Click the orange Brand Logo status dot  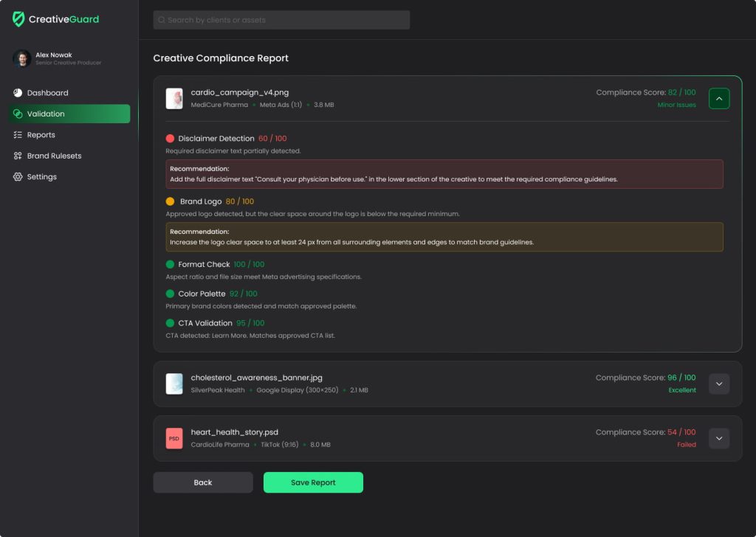point(168,201)
